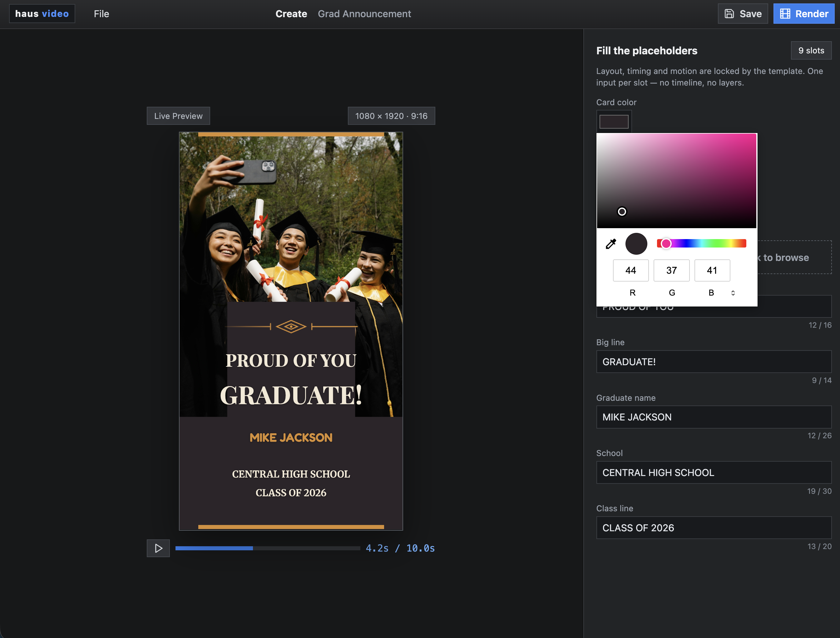Image resolution: width=840 pixels, height=638 pixels.
Task: Click the R value field showing 44
Action: tap(630, 270)
